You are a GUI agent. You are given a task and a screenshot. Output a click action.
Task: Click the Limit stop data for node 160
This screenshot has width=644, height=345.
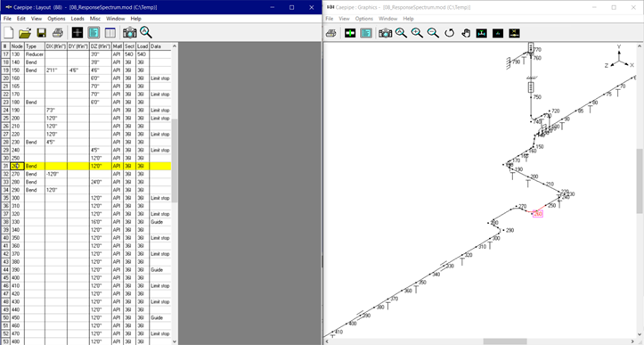click(160, 78)
